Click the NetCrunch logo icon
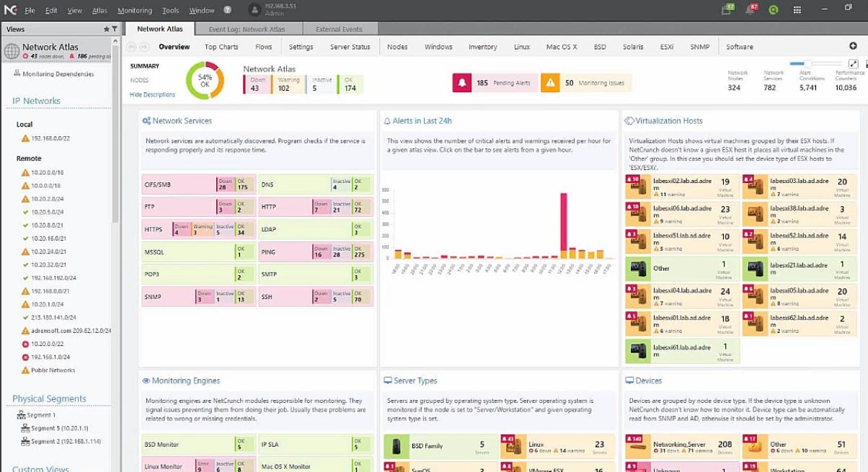This screenshot has height=472, width=868. click(x=10, y=9)
